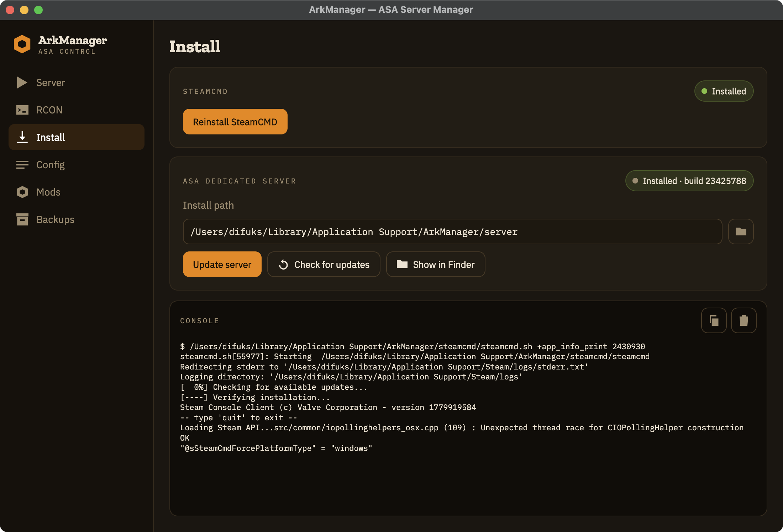Click the CONSOLE section label
The height and width of the screenshot is (532, 783).
200,321
